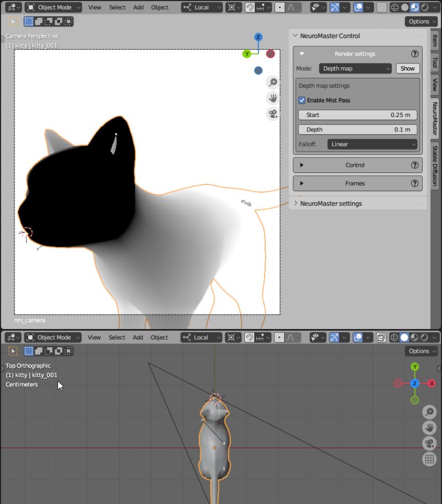Open Object Mode dropdown in the Top Orthographic viewport

tap(53, 337)
